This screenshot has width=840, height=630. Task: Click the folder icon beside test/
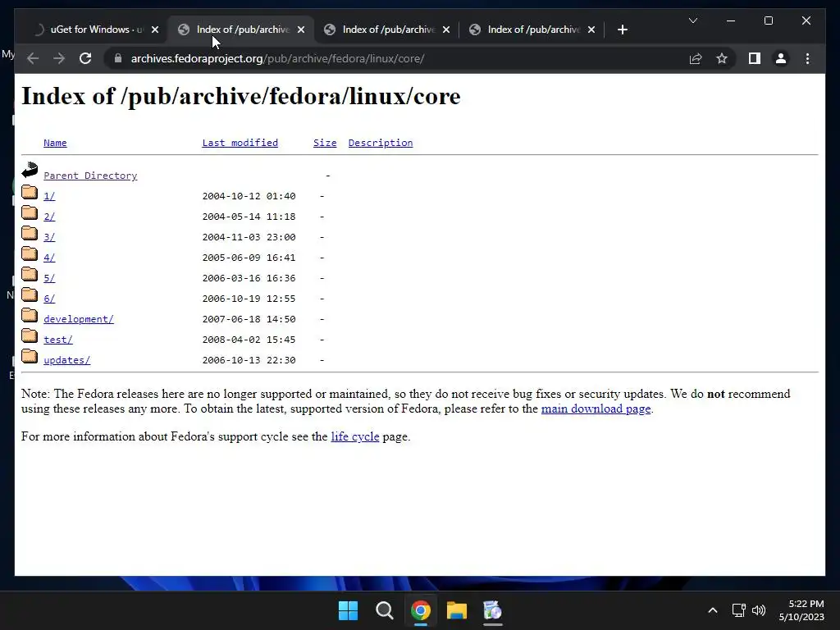pyautogui.click(x=30, y=336)
